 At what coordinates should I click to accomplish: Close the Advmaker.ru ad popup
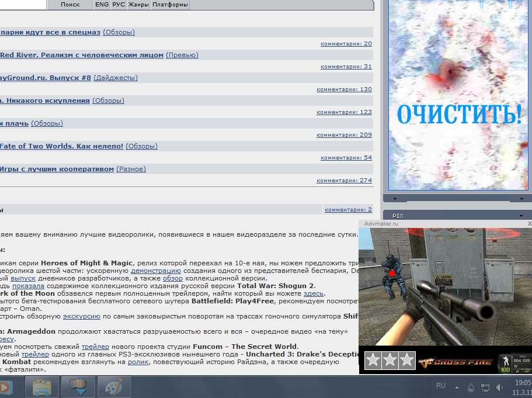point(529,224)
